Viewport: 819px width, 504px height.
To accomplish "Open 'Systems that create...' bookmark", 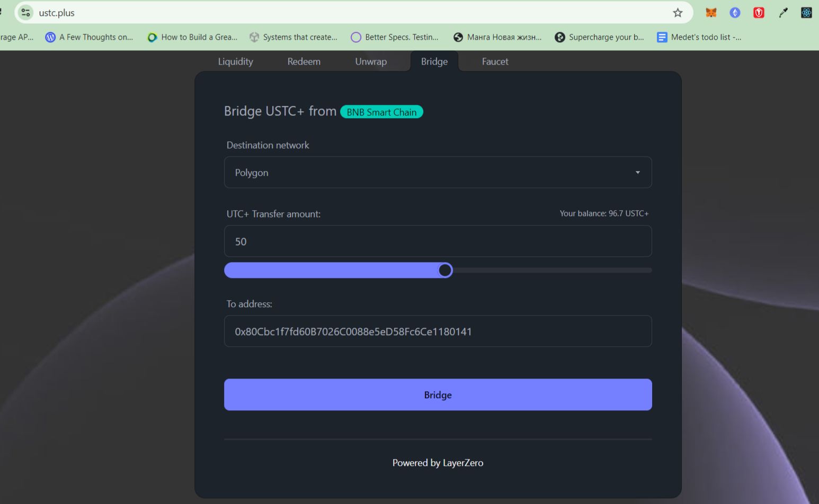I will [293, 37].
